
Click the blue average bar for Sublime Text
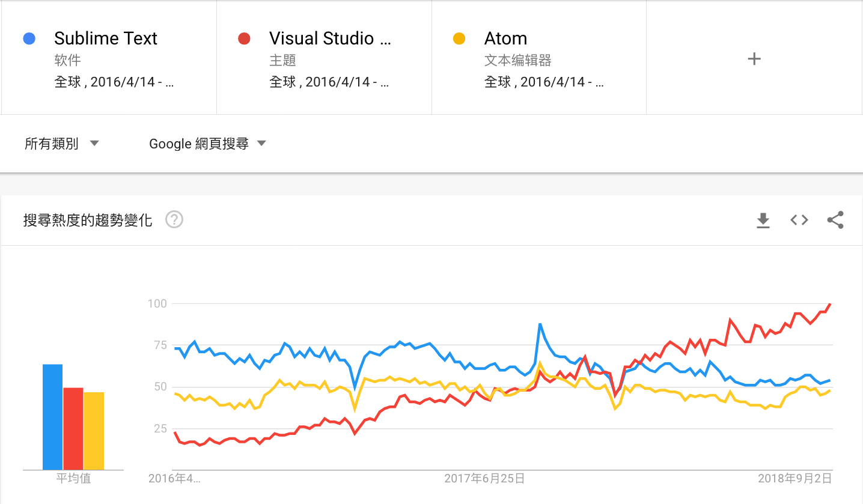pos(52,417)
